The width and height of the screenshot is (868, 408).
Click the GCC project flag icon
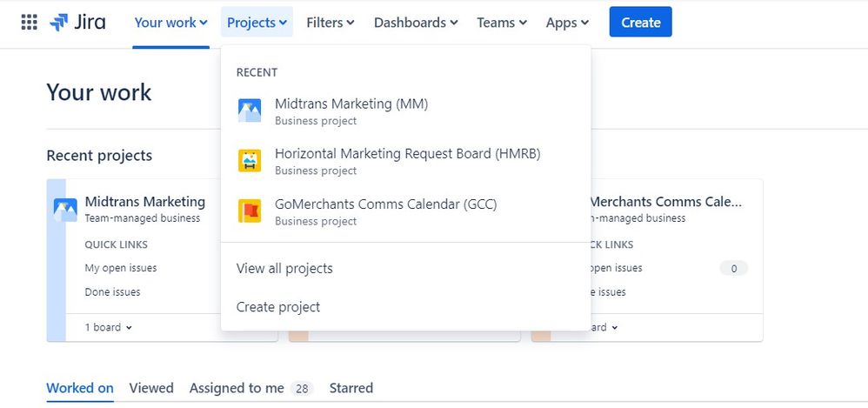click(250, 211)
